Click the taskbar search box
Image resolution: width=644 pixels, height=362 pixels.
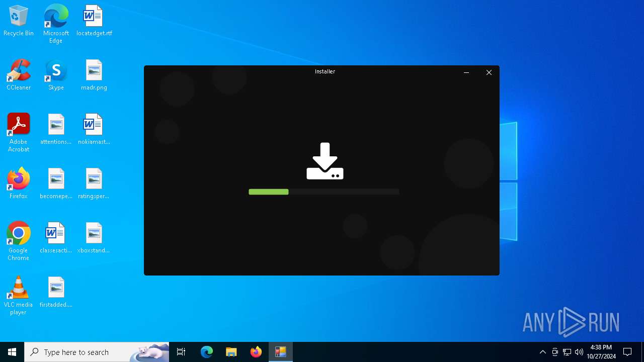[97, 352]
